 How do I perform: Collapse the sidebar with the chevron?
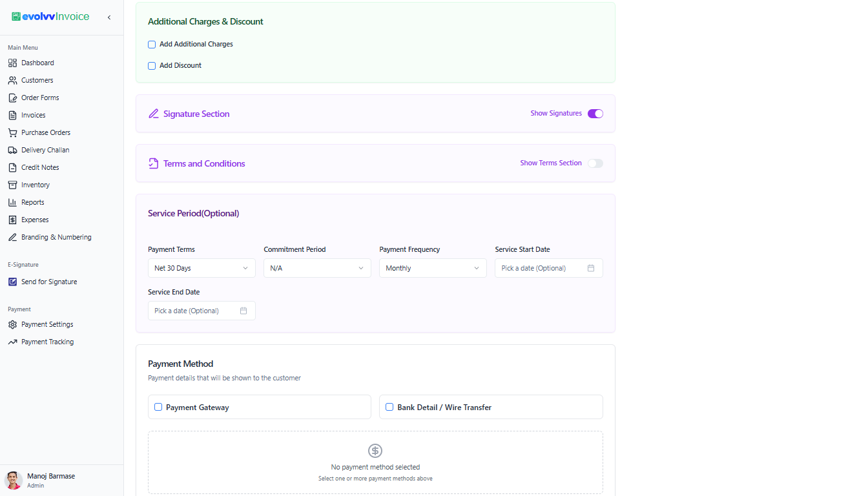click(109, 17)
